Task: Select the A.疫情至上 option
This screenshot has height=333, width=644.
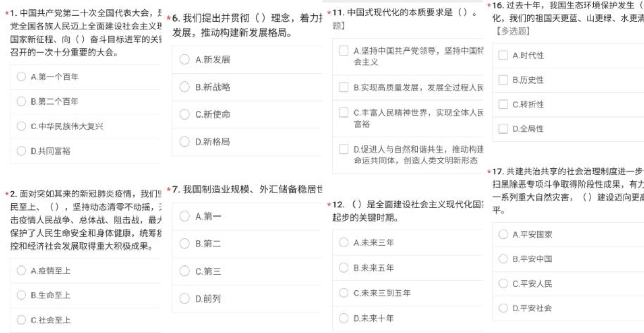Action: [x=21, y=271]
